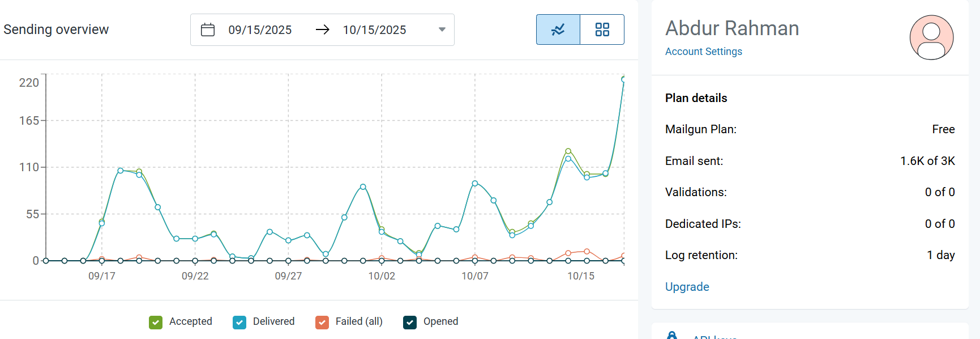
Task: Edit the end date 10/15/2025
Action: coord(374,30)
